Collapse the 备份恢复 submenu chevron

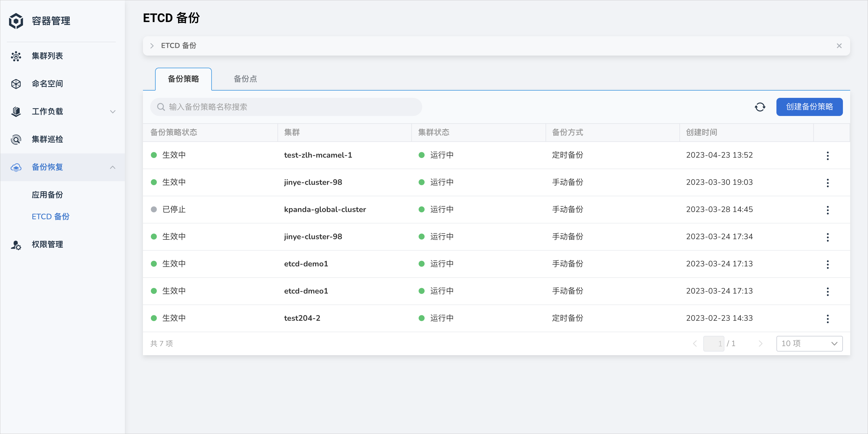(x=113, y=167)
